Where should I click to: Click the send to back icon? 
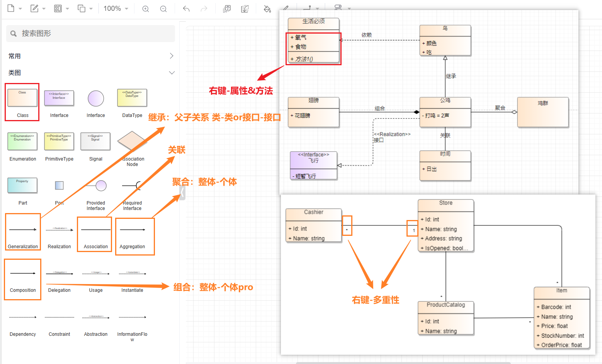[x=245, y=9]
